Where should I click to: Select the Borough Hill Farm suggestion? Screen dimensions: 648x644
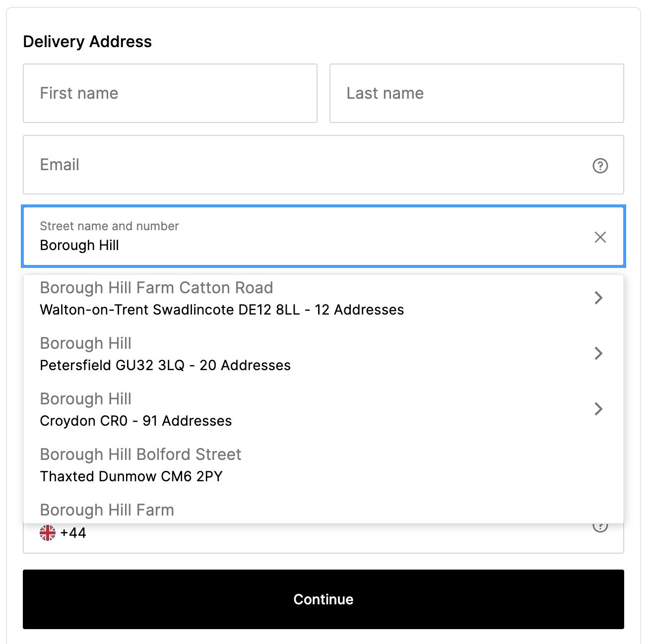(107, 510)
